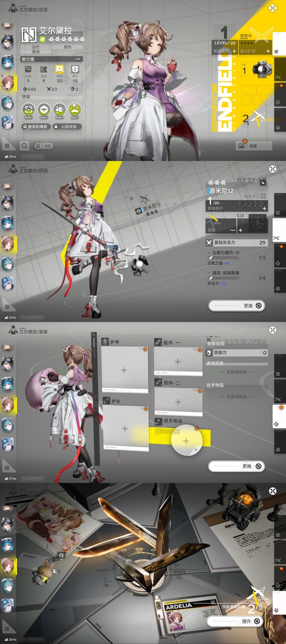286x644 pixels.
Task: Toggle the 朋友的身影 option
Action: click(36, 127)
